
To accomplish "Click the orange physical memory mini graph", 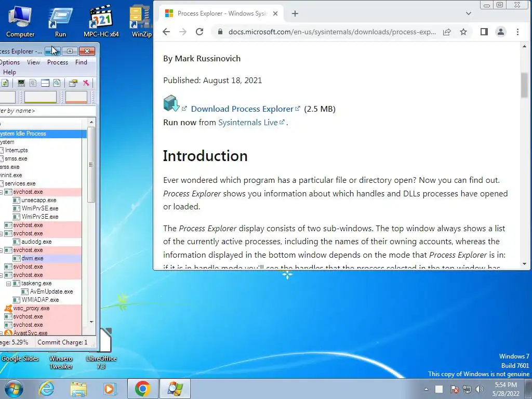I will pyautogui.click(x=76, y=97).
